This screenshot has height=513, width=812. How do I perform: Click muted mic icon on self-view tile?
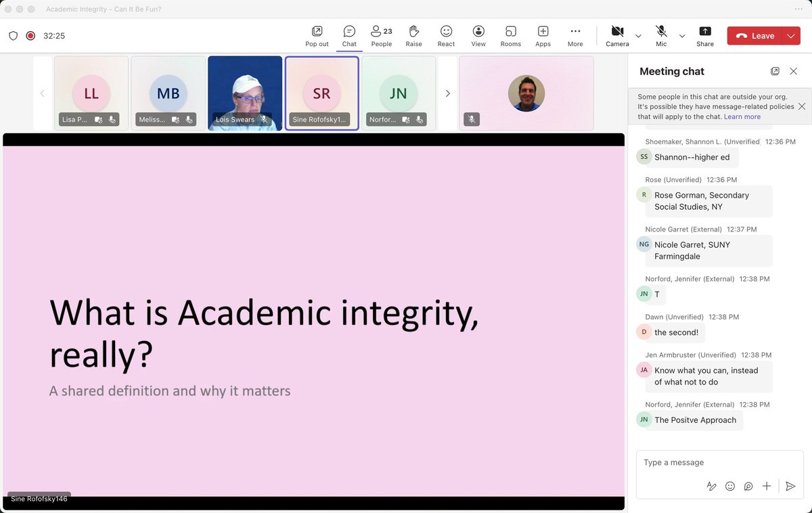point(472,119)
